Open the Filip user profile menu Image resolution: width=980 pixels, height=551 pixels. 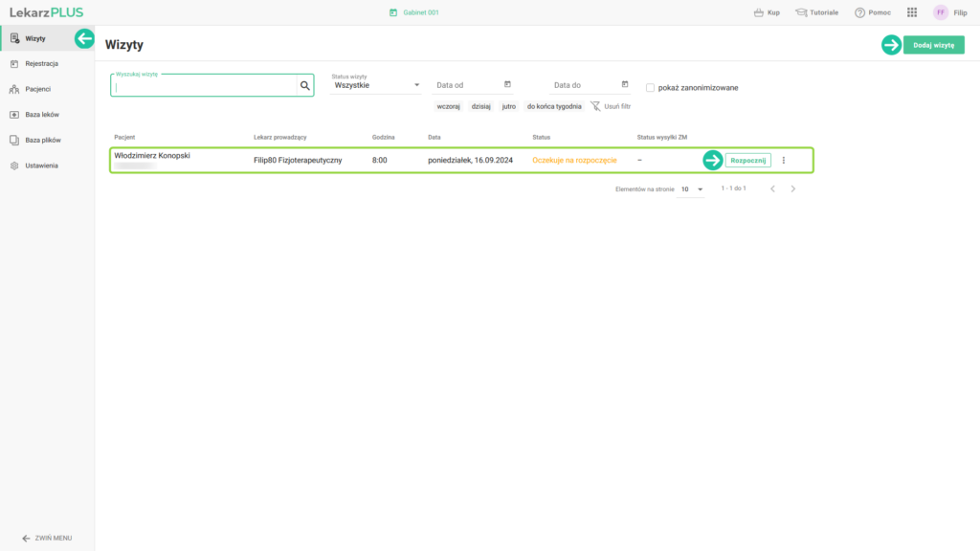[950, 12]
